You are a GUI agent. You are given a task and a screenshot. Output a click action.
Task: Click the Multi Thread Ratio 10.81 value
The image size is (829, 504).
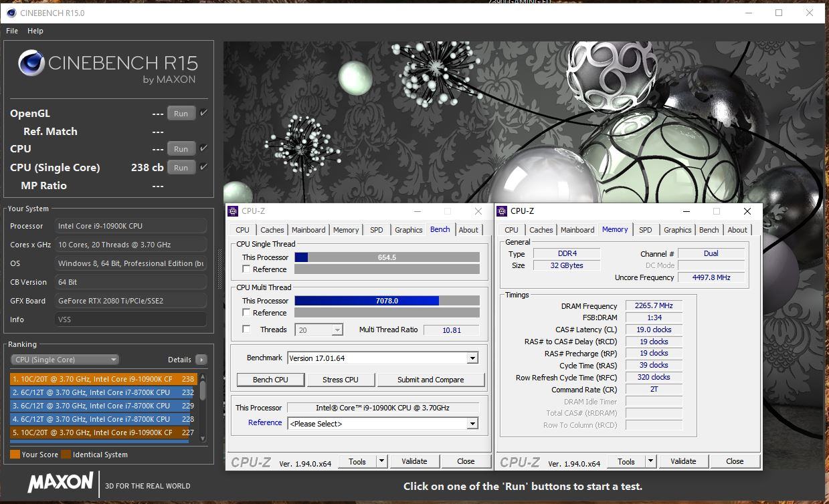pos(452,330)
